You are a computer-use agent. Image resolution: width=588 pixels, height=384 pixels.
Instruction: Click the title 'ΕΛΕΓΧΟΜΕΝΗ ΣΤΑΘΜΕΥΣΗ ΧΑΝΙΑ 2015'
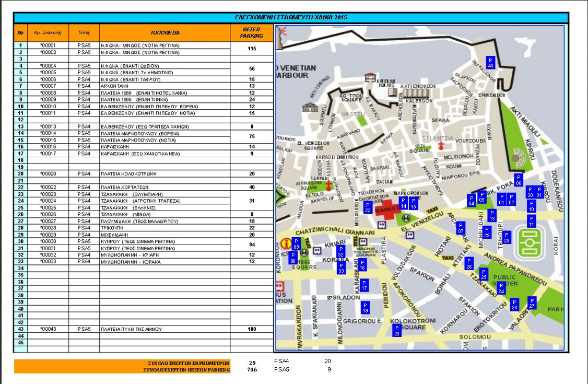click(291, 18)
